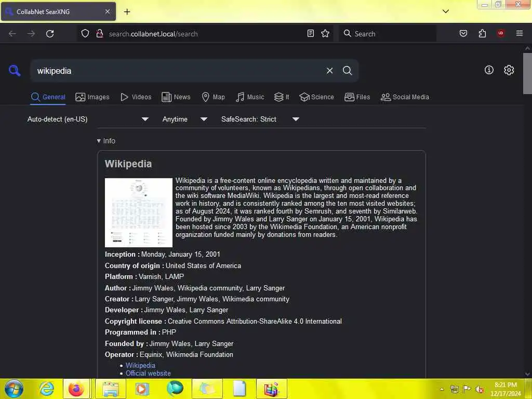This screenshot has width=532, height=399.
Task: Open the SearXNG about info icon
Action: (489, 70)
